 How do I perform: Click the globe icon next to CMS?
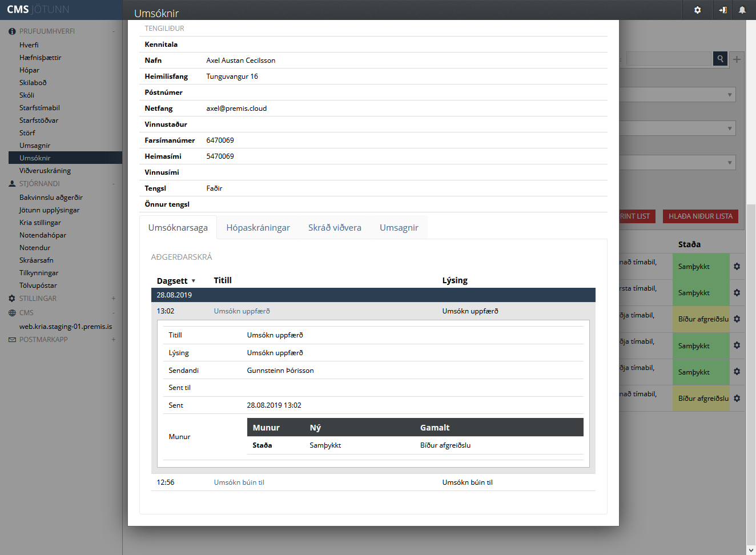pos(12,313)
